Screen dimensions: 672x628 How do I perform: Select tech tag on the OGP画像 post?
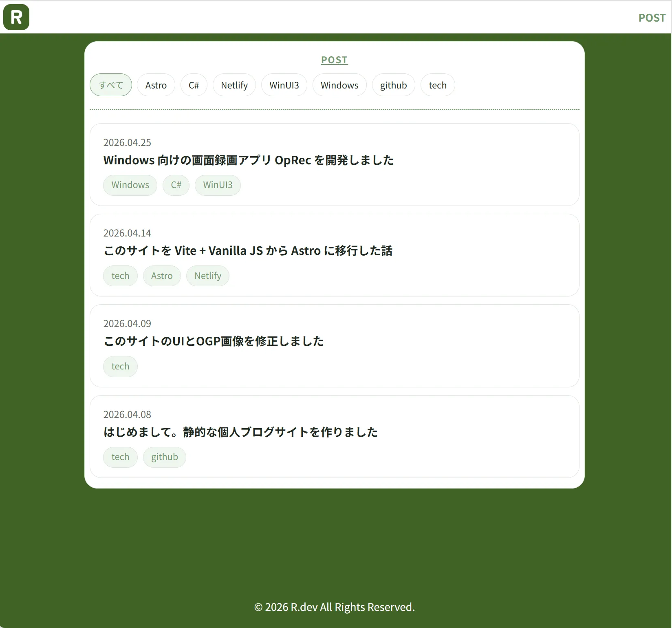pyautogui.click(x=120, y=366)
